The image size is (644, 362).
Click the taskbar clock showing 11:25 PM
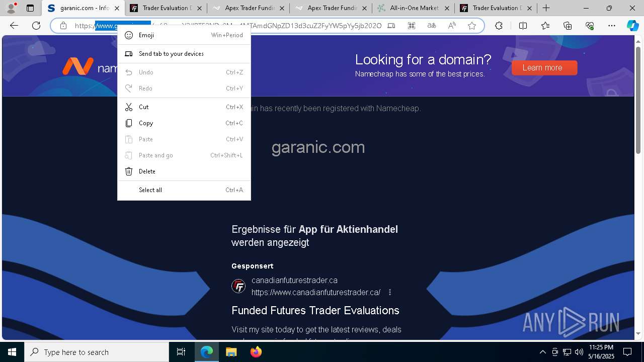(601, 352)
